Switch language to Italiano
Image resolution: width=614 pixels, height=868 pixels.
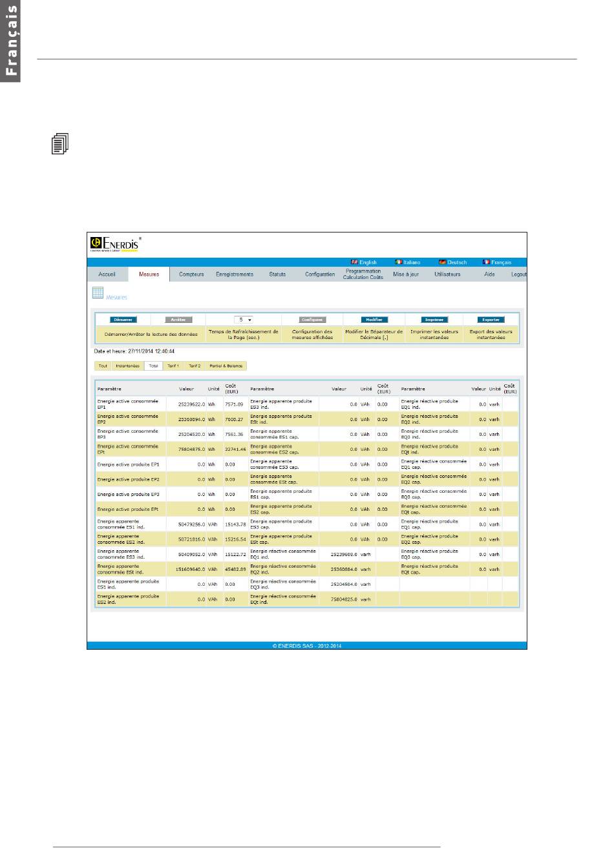[x=412, y=262]
